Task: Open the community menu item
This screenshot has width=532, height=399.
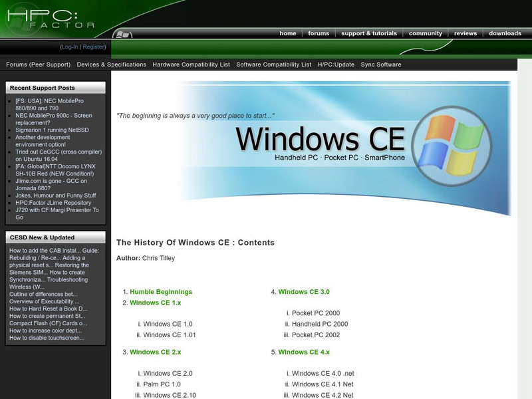Action: pos(425,33)
